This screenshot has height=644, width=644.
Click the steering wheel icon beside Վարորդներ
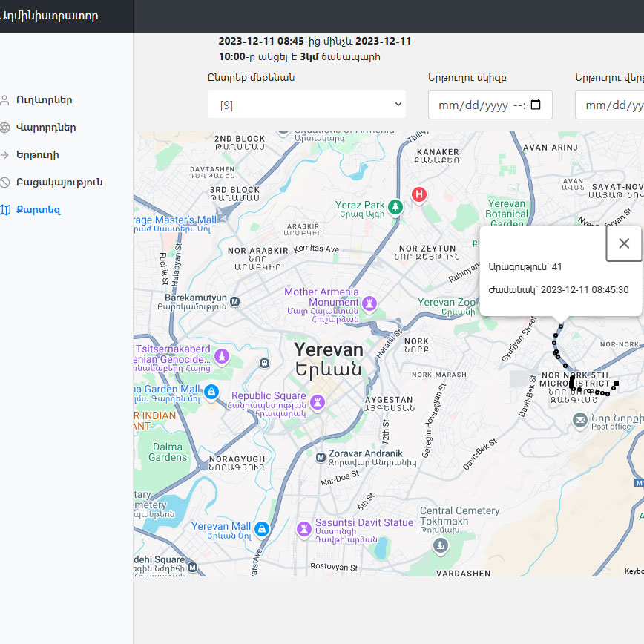5,128
